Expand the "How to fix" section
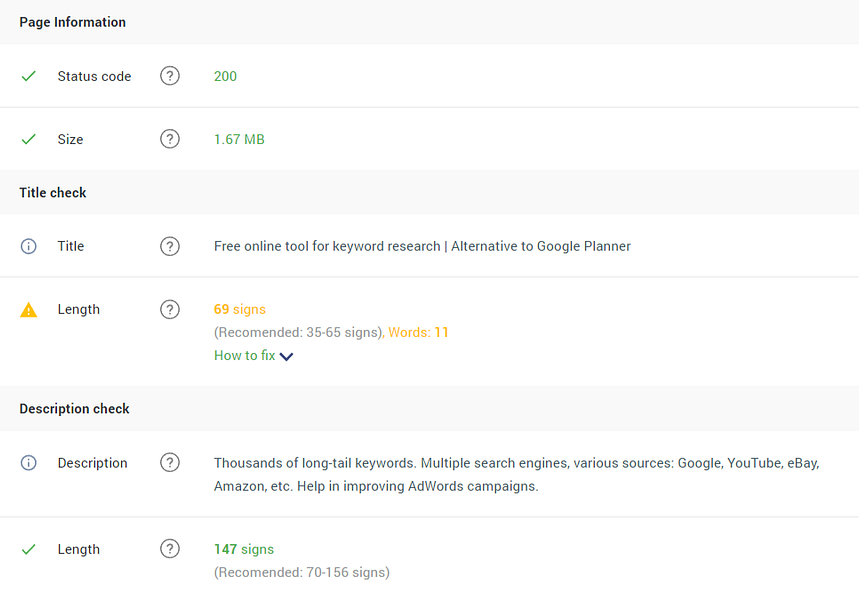859x600 pixels. [244, 355]
